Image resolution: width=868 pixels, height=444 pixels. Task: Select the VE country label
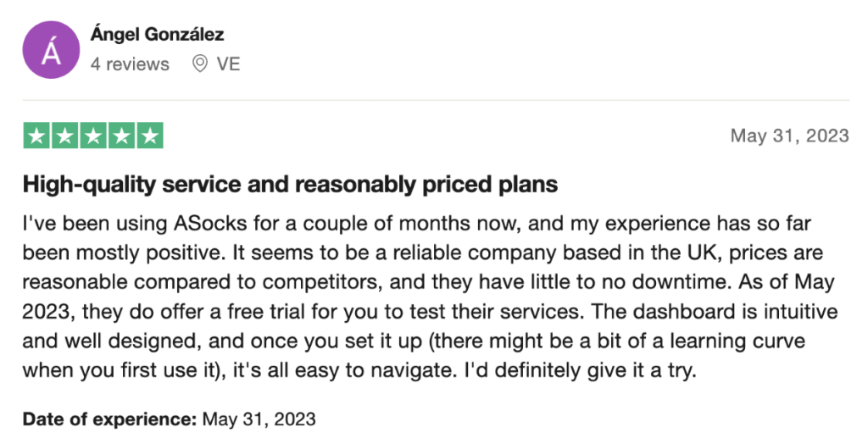click(x=228, y=64)
